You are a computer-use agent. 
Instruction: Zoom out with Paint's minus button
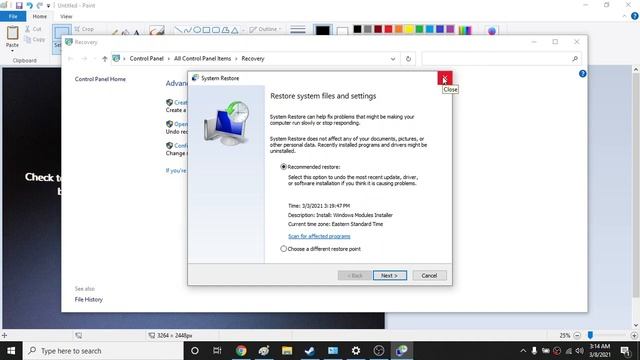[577, 336]
